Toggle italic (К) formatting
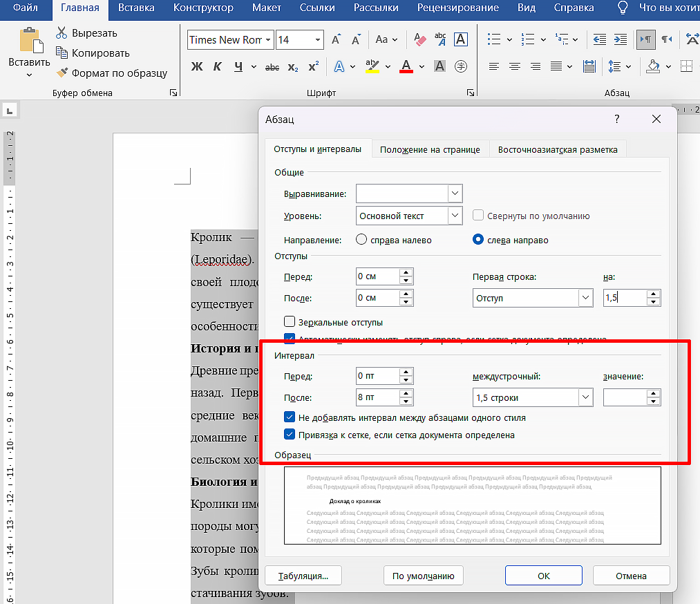Screen dimensions: 700x604 [x=218, y=67]
